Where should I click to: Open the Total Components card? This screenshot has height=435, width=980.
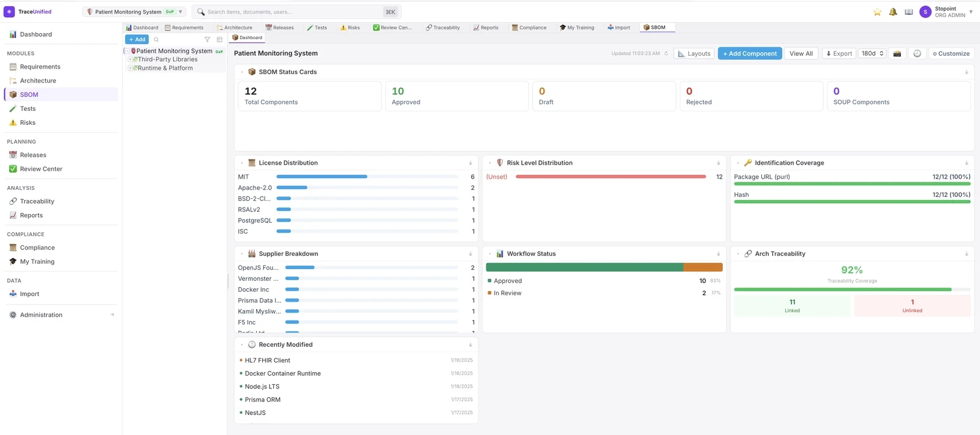point(309,96)
